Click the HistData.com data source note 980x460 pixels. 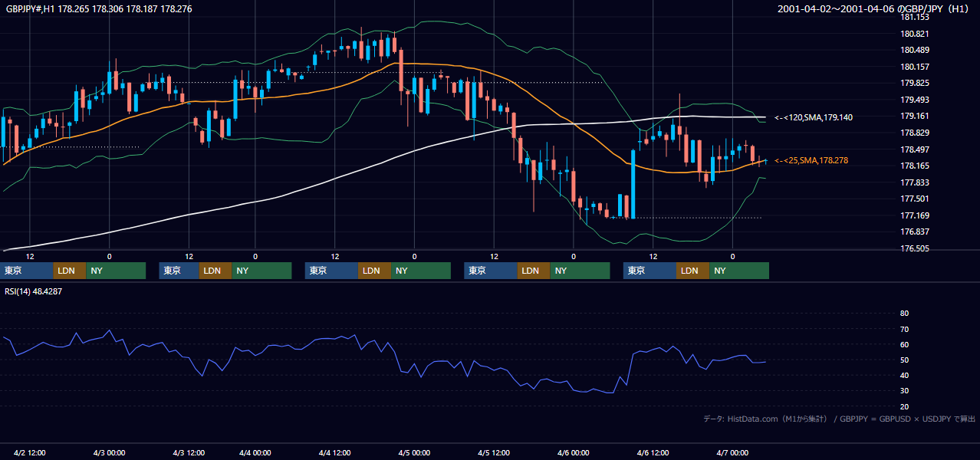point(840,419)
